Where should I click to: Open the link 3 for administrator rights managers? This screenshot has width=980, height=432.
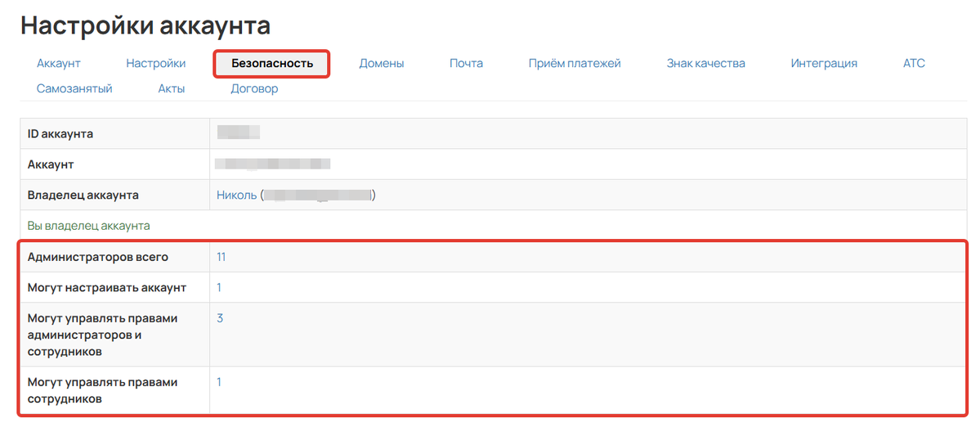(x=220, y=318)
